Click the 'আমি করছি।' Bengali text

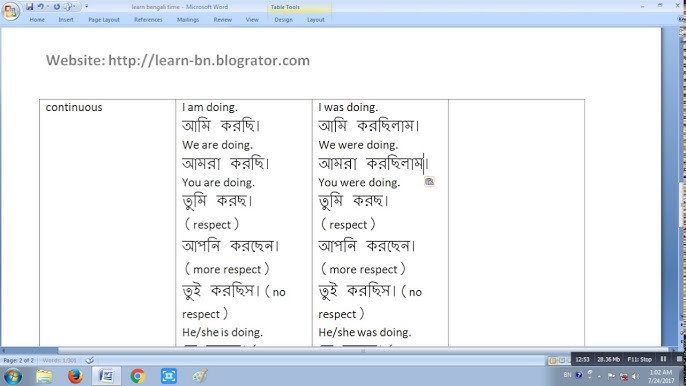point(221,126)
